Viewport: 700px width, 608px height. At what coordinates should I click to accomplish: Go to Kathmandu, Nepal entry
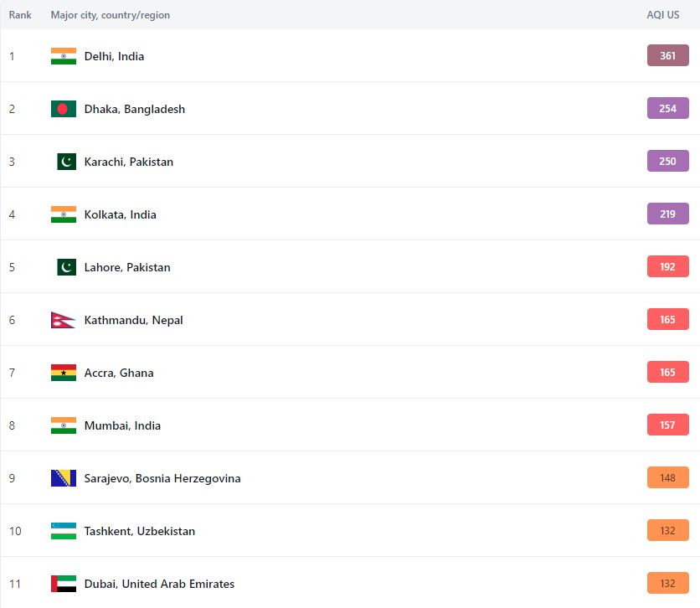tap(133, 320)
